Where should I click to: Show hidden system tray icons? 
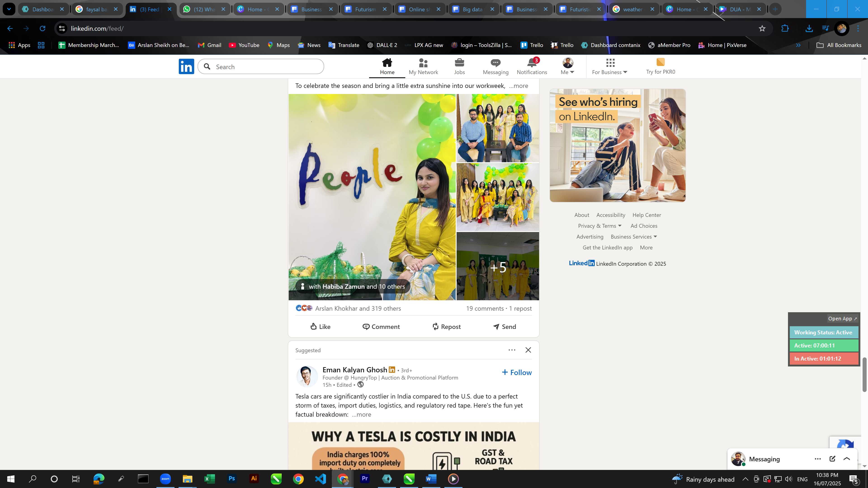(745, 479)
